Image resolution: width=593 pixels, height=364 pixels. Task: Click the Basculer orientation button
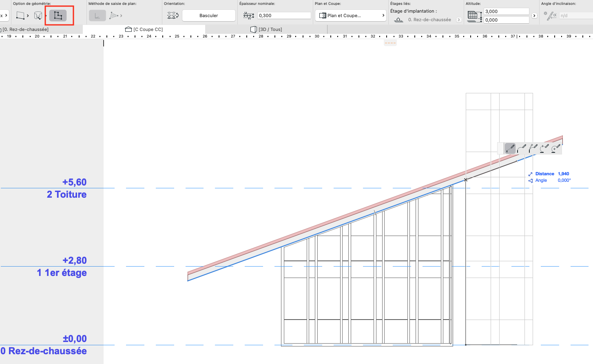[209, 15]
